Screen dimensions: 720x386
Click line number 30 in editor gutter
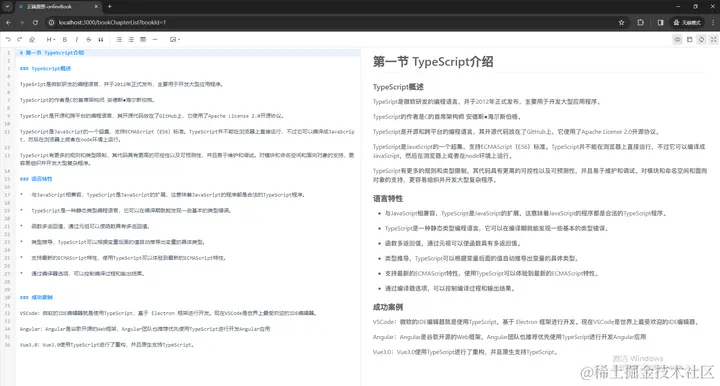[x=8, y=297]
